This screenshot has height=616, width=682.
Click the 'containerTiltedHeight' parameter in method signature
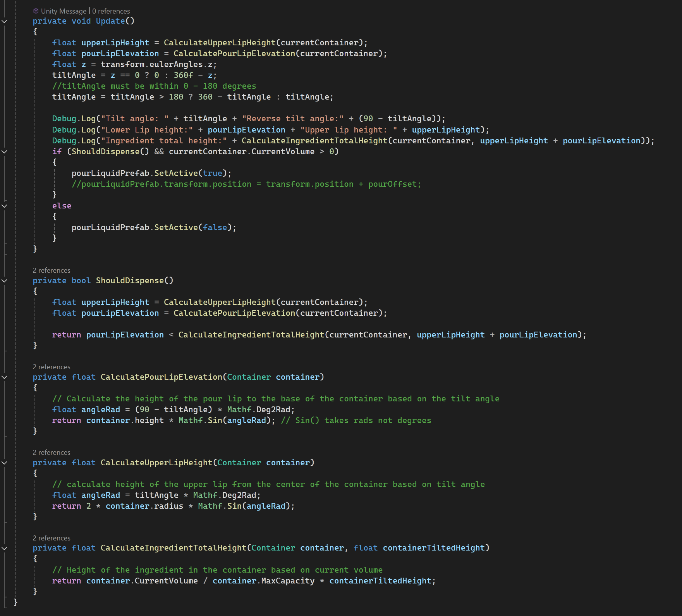(434, 548)
